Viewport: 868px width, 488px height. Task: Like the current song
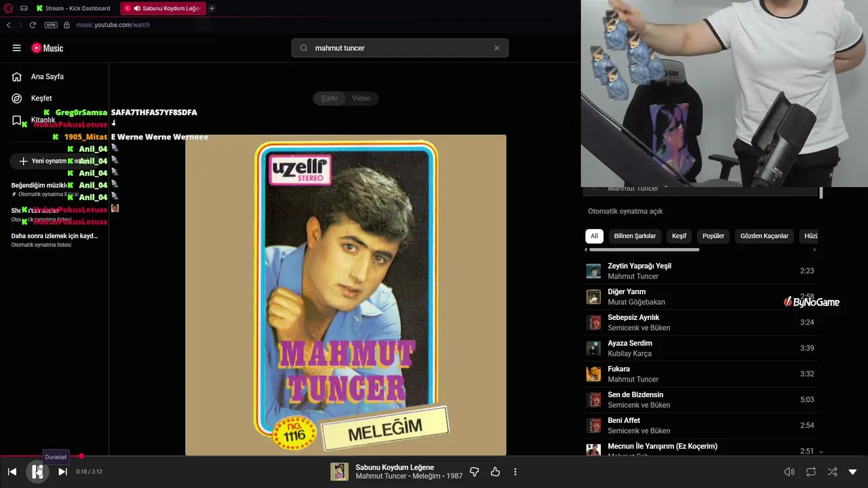[495, 472]
